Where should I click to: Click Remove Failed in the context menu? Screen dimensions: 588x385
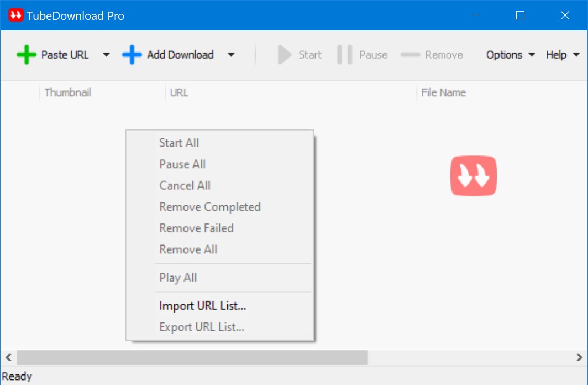point(196,228)
